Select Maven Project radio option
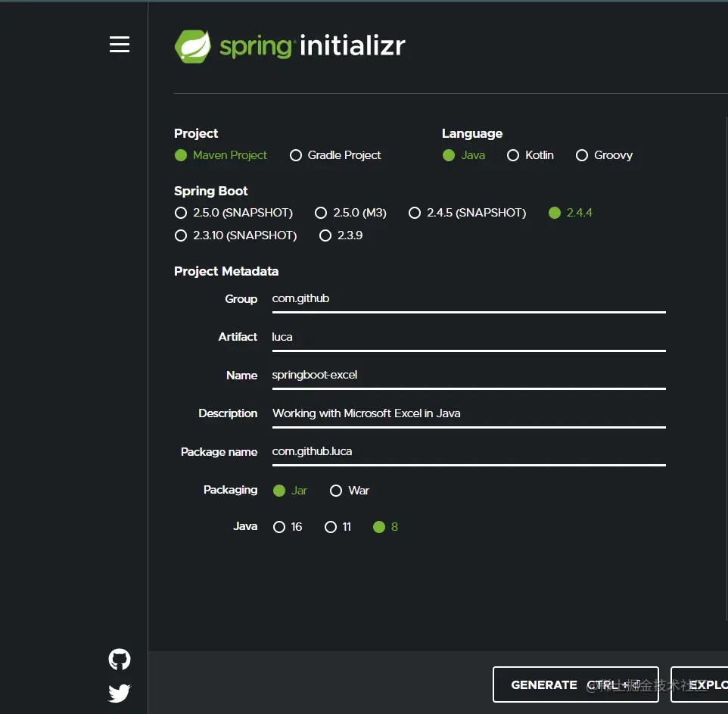Image resolution: width=728 pixels, height=714 pixels. [x=221, y=155]
